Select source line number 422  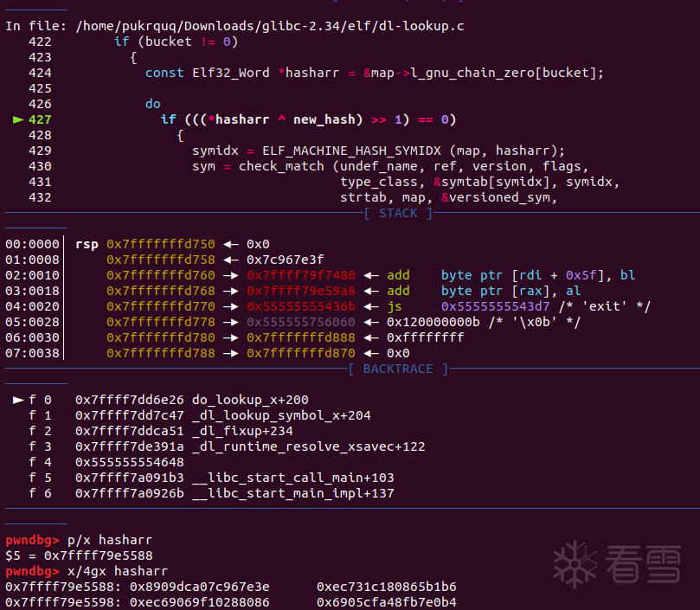[40, 42]
